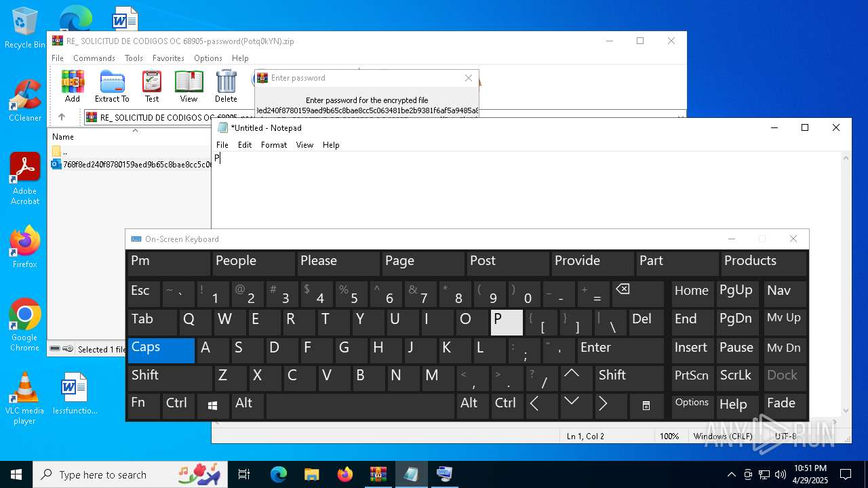This screenshot has width=868, height=488.
Task: Click the Esc key on On-Screen Keyboard
Action: pyautogui.click(x=144, y=294)
